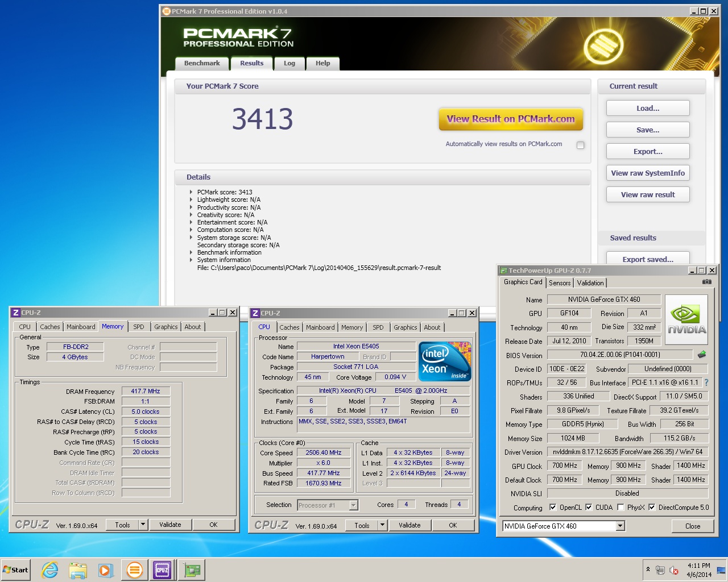Click the volume tray icon

674,570
